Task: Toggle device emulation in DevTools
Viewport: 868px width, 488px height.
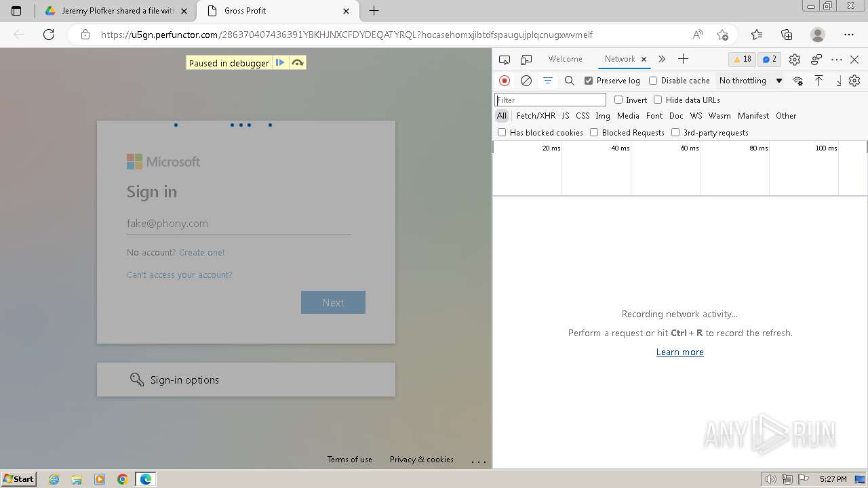Action: (x=526, y=60)
